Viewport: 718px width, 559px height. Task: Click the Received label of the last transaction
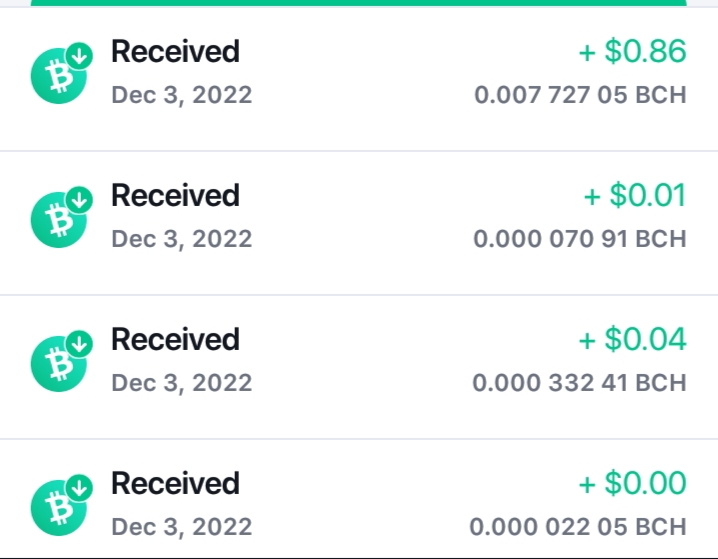(x=175, y=483)
